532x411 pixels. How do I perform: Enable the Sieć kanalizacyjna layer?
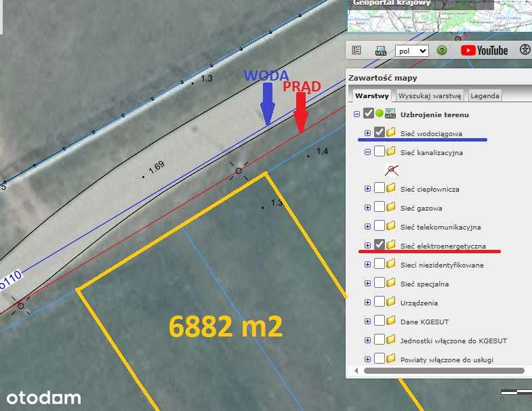[x=380, y=151]
